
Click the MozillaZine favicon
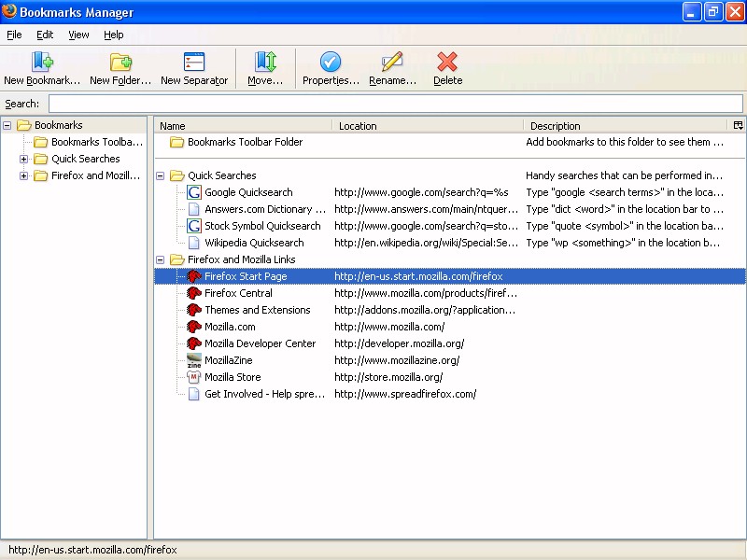(194, 360)
